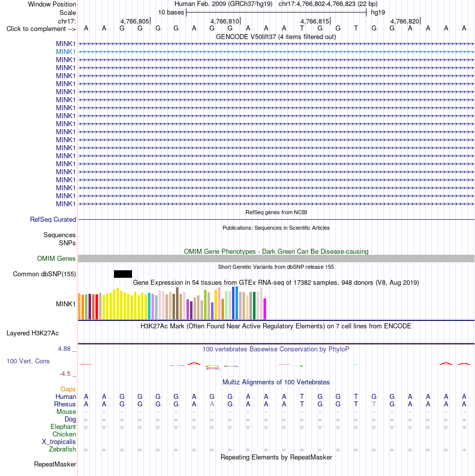475x476 pixels.
Task: Click 'RefSeq genes from NCBI' title
Action: [x=276, y=213]
